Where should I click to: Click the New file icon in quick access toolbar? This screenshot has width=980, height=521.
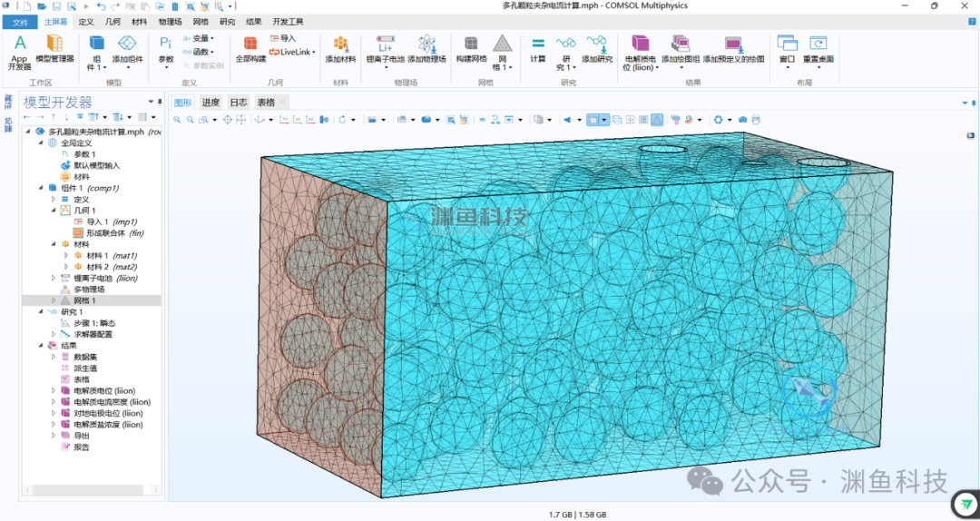(27, 6)
